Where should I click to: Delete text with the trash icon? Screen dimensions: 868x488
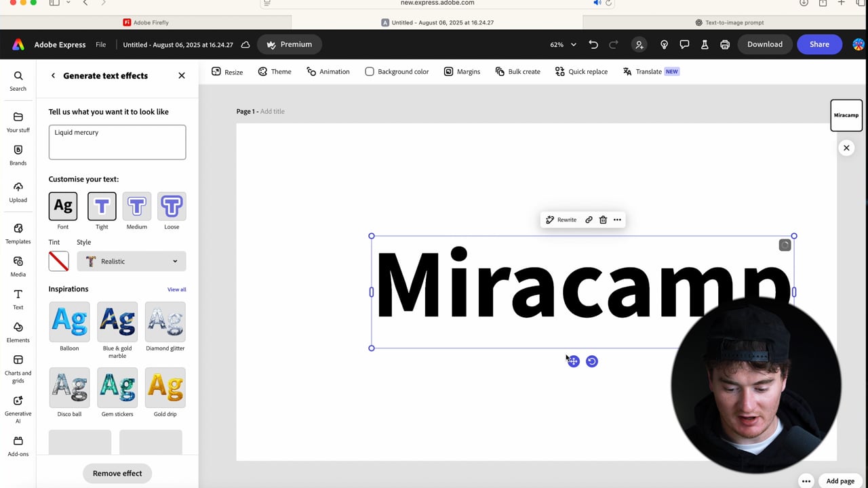pos(603,220)
